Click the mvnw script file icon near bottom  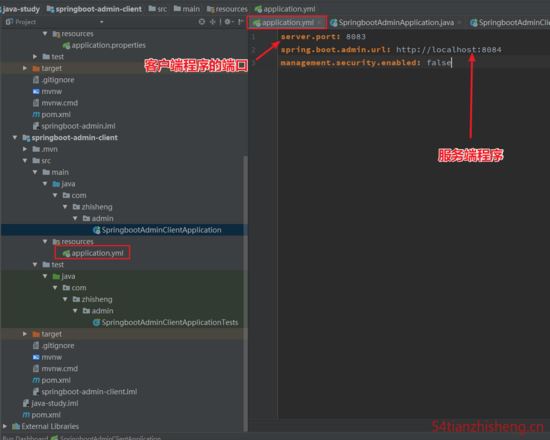(36, 357)
